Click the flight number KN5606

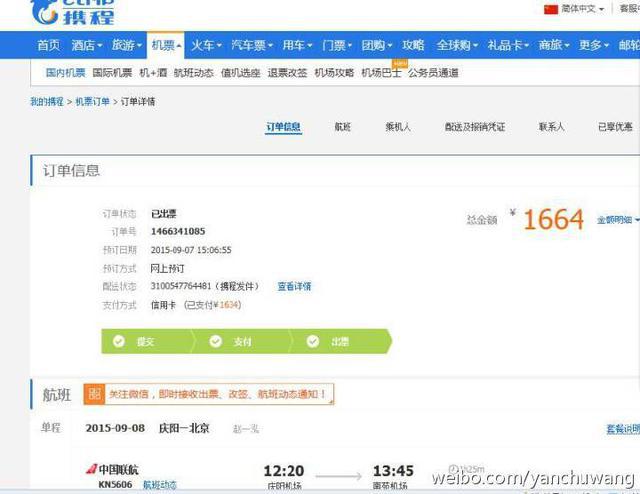pyautogui.click(x=115, y=485)
